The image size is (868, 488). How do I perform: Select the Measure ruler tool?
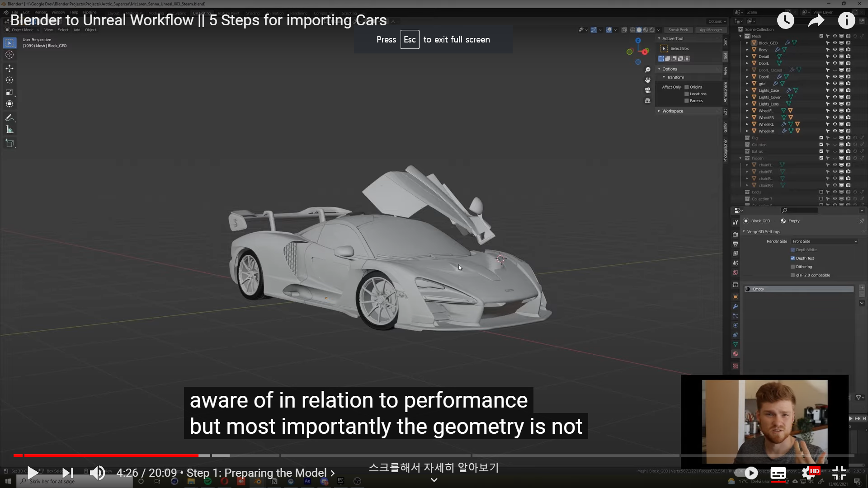tap(9, 130)
